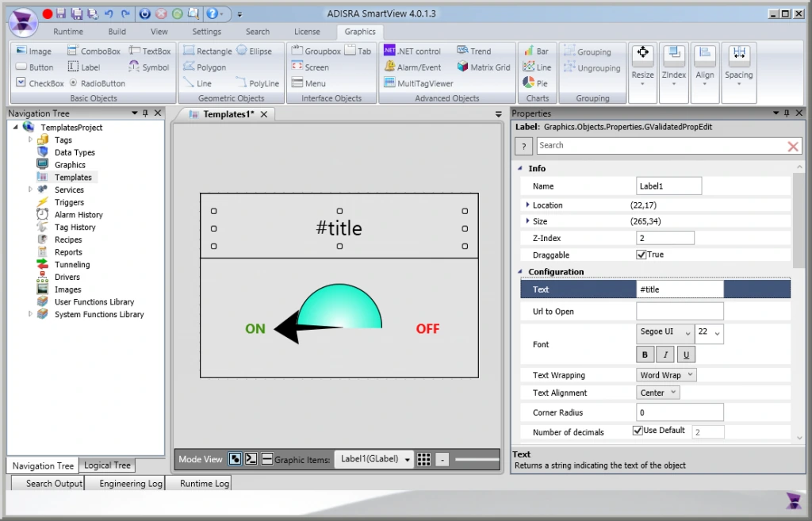Viewport: 812px width, 521px height.
Task: Select the PolyLine geometric tool
Action: click(x=258, y=82)
